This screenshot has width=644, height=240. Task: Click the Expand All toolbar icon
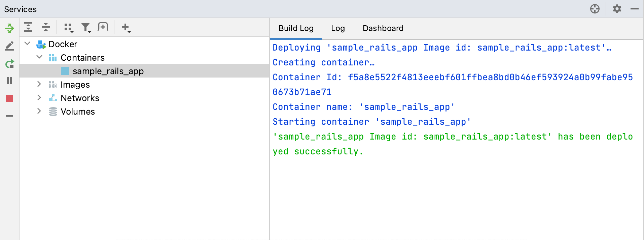[28, 27]
